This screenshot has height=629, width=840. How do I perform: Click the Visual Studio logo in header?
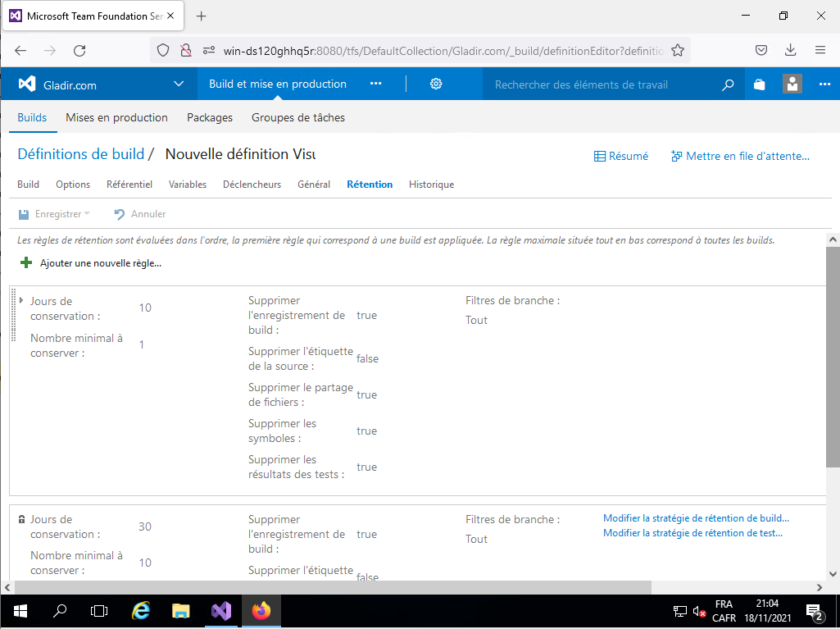point(27,84)
